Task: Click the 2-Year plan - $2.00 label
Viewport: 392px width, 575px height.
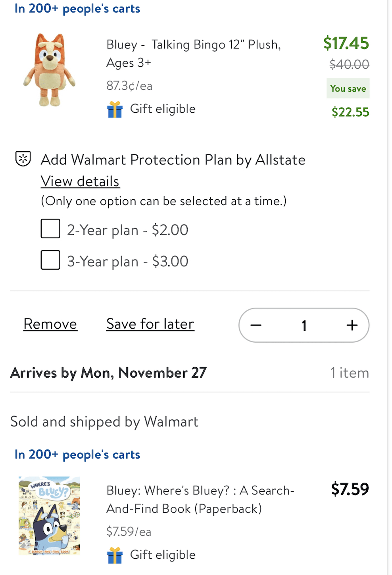Action: point(127,230)
